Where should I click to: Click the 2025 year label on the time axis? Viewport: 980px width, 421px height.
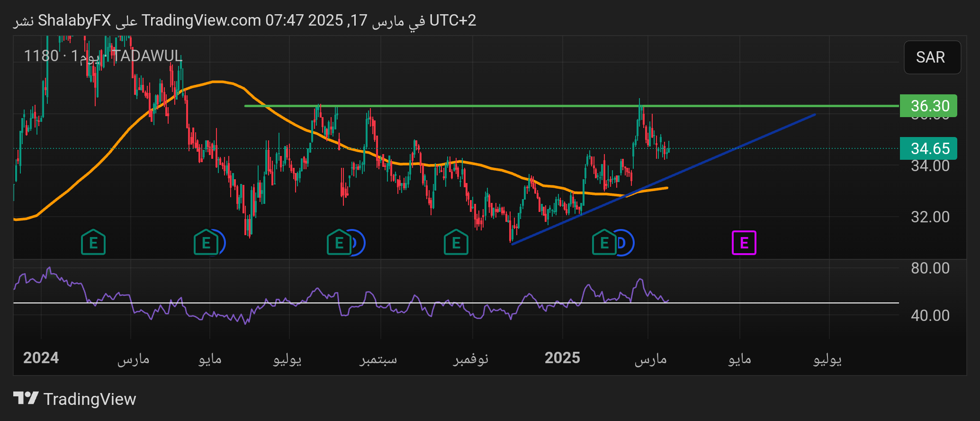562,358
